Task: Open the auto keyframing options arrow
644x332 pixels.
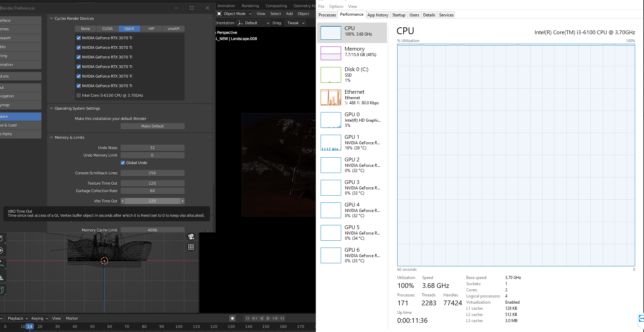Action: point(239,318)
